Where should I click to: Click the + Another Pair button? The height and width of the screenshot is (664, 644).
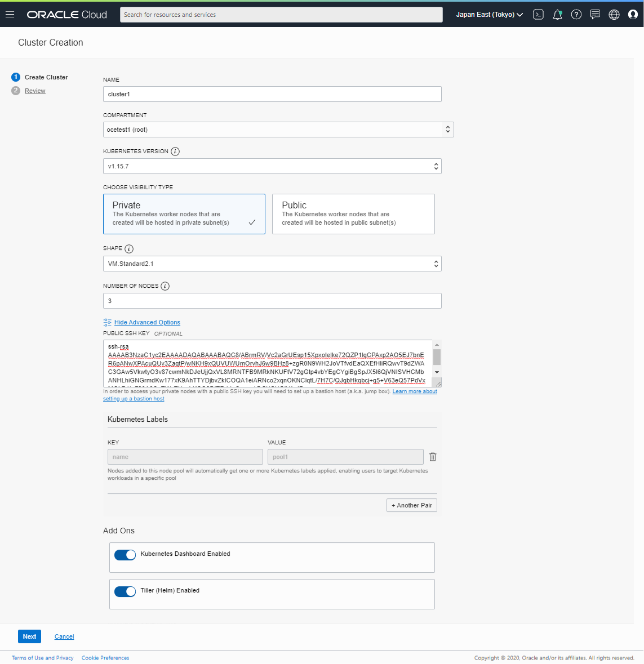(x=411, y=505)
